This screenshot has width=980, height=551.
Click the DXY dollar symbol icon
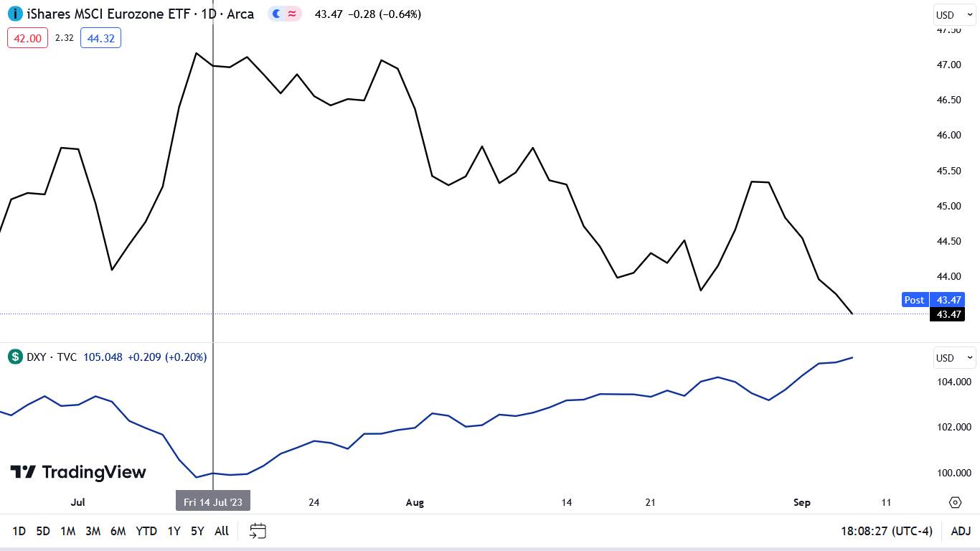[15, 357]
